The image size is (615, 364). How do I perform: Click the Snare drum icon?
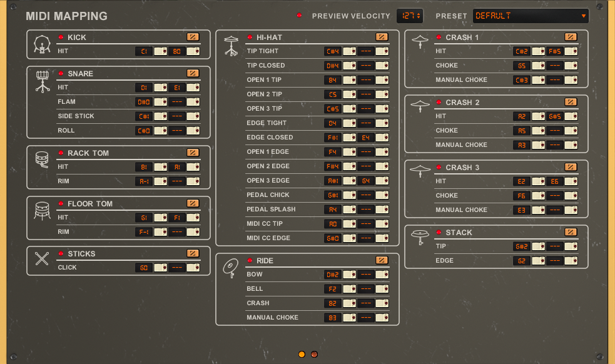(42, 81)
